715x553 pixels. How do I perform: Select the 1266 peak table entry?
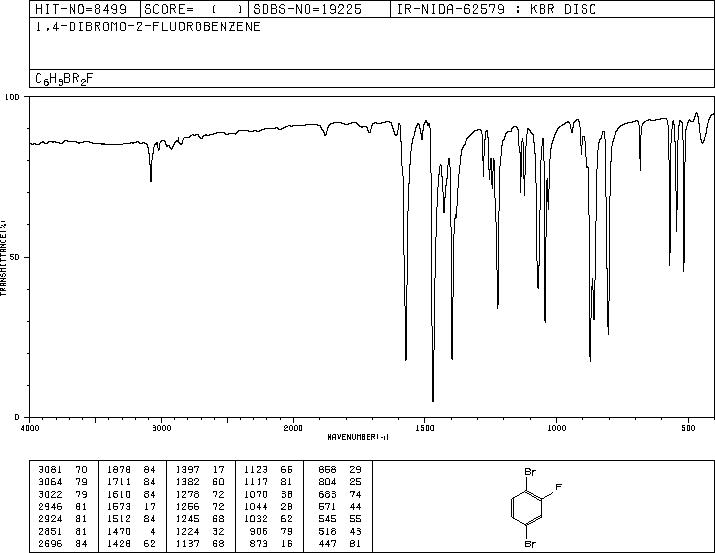[200, 506]
